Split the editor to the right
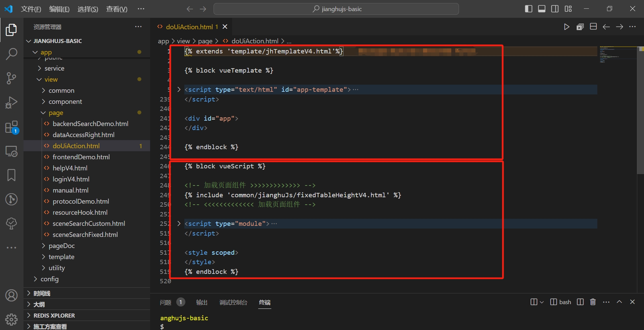This screenshot has width=644, height=330. click(593, 27)
